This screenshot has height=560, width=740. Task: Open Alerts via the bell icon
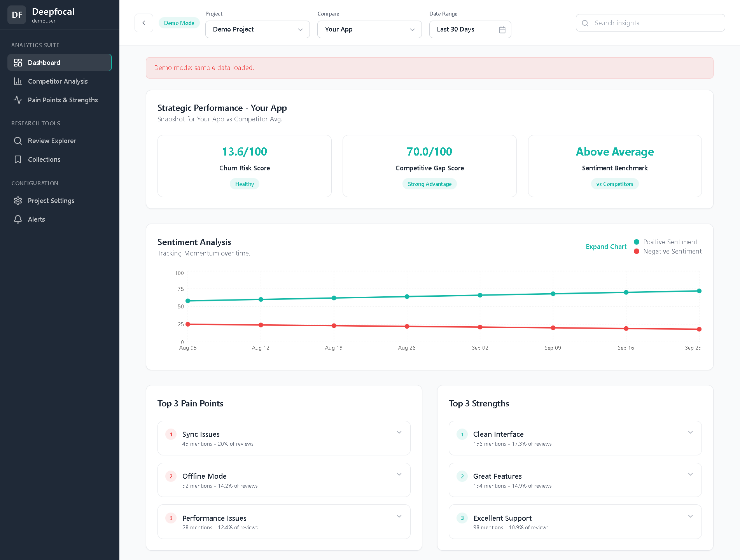pos(18,219)
